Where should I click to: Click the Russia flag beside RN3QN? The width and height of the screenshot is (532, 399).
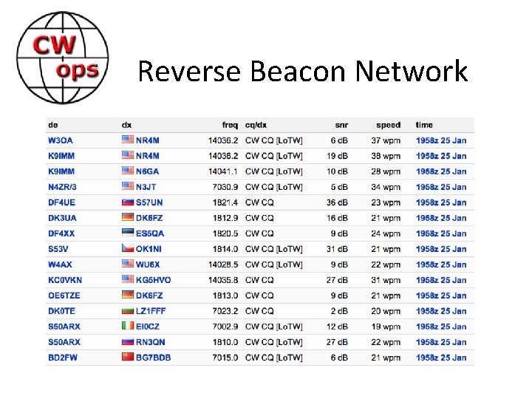click(x=128, y=341)
